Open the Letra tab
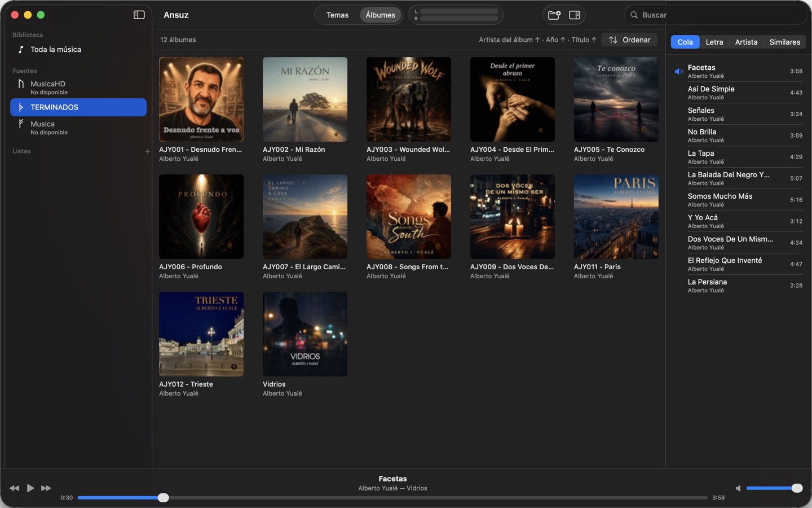 pos(714,42)
